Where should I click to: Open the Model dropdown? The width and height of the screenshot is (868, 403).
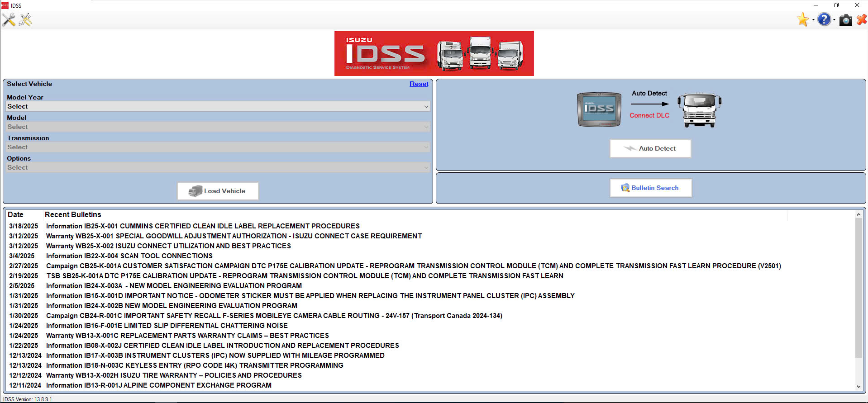click(x=218, y=127)
